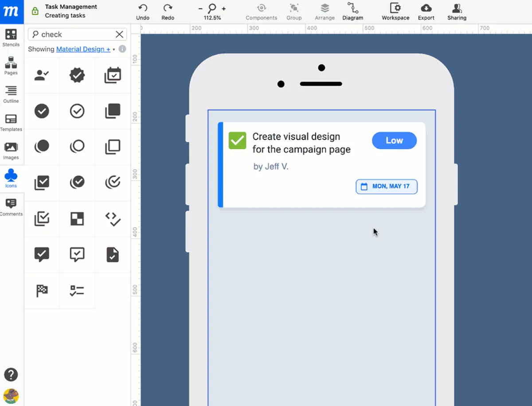Open the Diagram tool

click(x=352, y=8)
